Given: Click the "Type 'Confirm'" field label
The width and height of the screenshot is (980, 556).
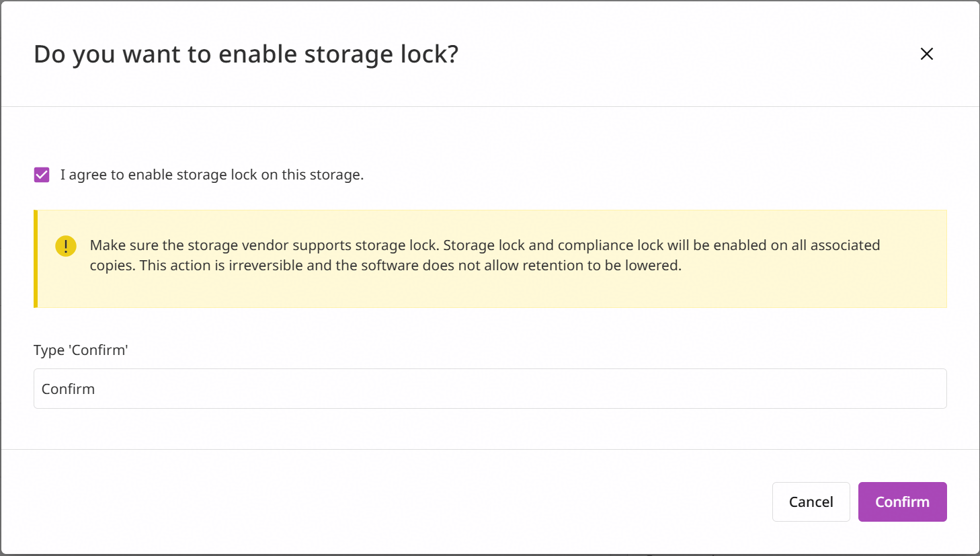Looking at the screenshot, I should coord(81,350).
